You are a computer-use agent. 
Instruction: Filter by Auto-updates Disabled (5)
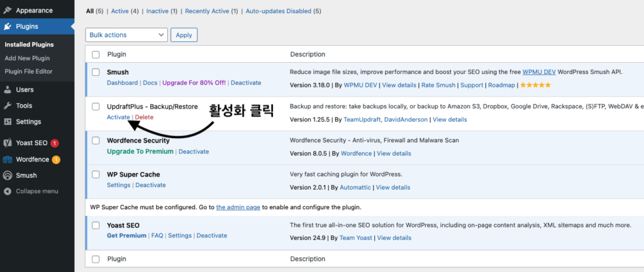284,11
